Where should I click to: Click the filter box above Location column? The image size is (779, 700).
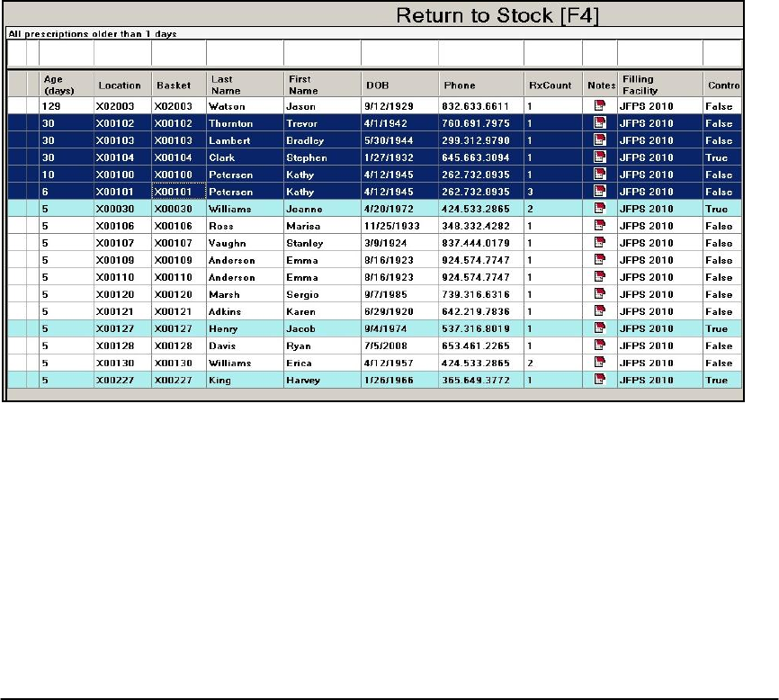(122, 53)
